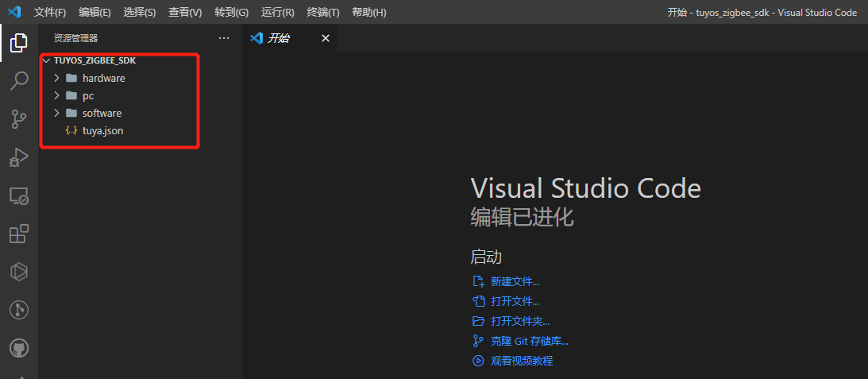Click the folder icon beside 打开文件夹
This screenshot has height=379, width=868.
pyautogui.click(x=478, y=321)
